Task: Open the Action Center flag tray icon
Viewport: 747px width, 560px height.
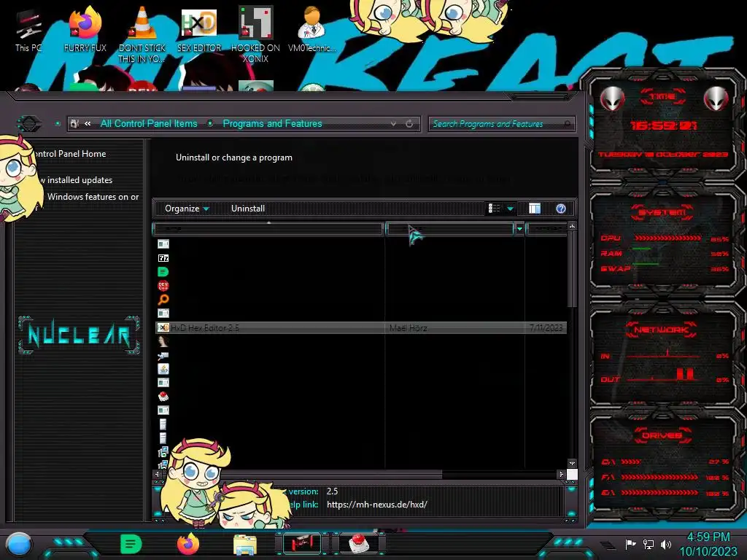Action: tap(631, 544)
